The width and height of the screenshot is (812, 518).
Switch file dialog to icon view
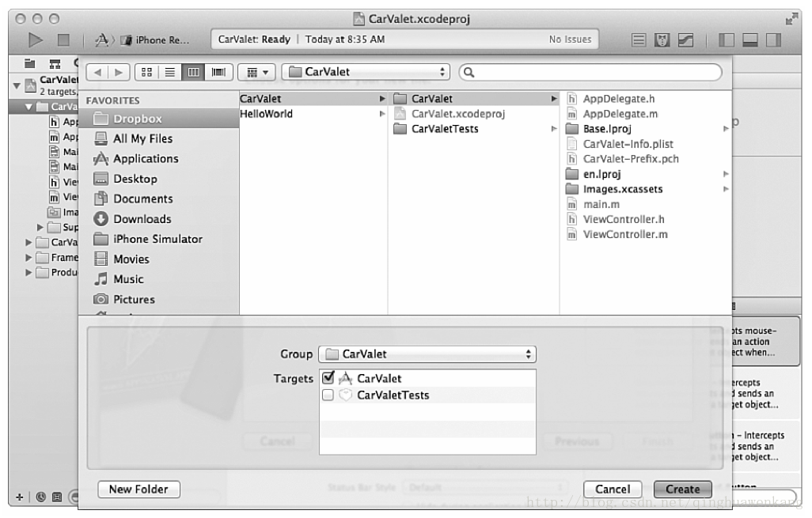tap(146, 72)
